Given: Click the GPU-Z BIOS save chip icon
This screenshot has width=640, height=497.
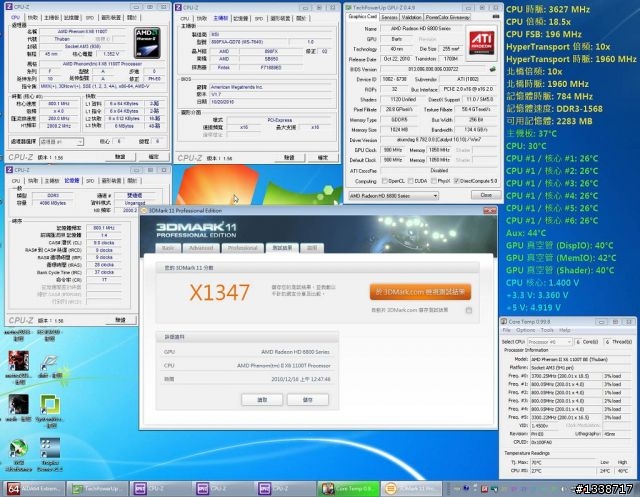Looking at the screenshot, I should click(x=493, y=69).
